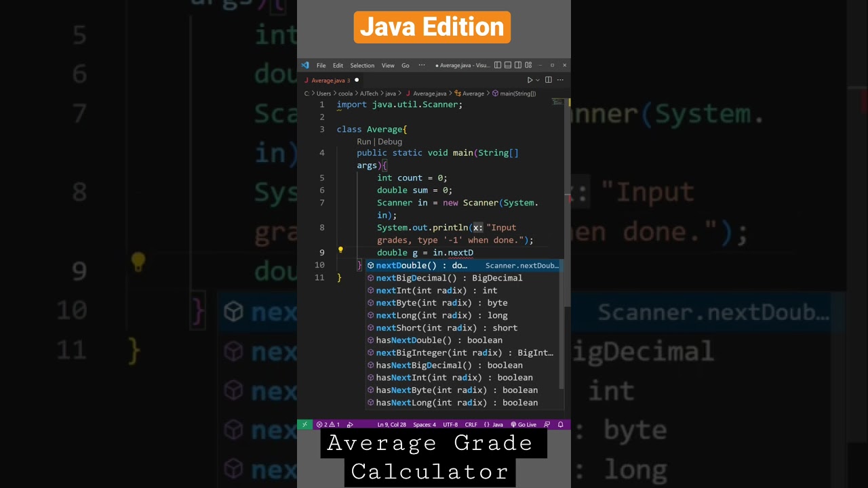Click the Average.java breadcrumb segment
This screenshot has height=488, width=868.
tap(425, 94)
